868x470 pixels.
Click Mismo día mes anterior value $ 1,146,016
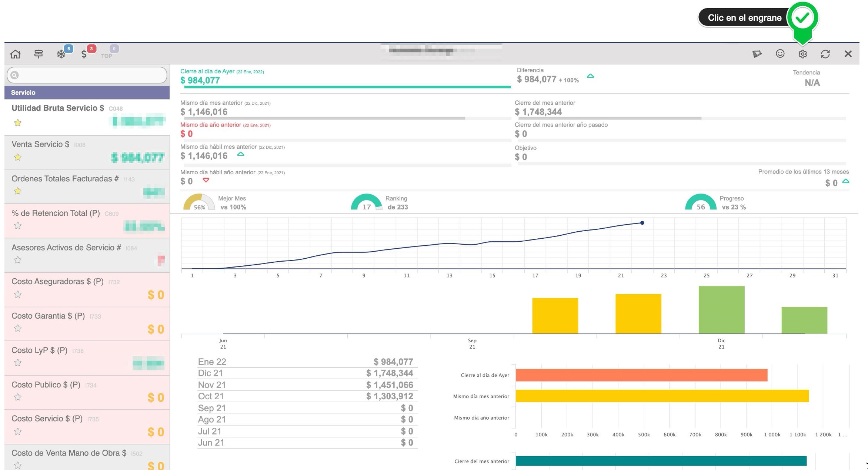204,112
